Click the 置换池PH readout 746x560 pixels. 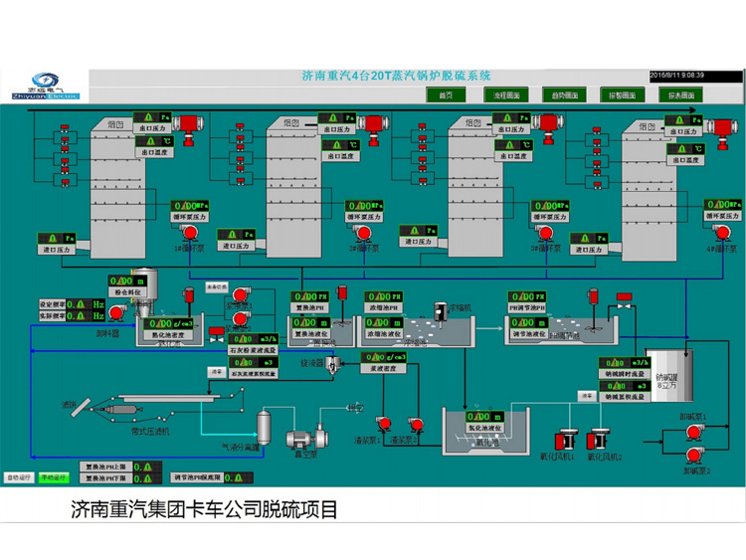tap(310, 296)
